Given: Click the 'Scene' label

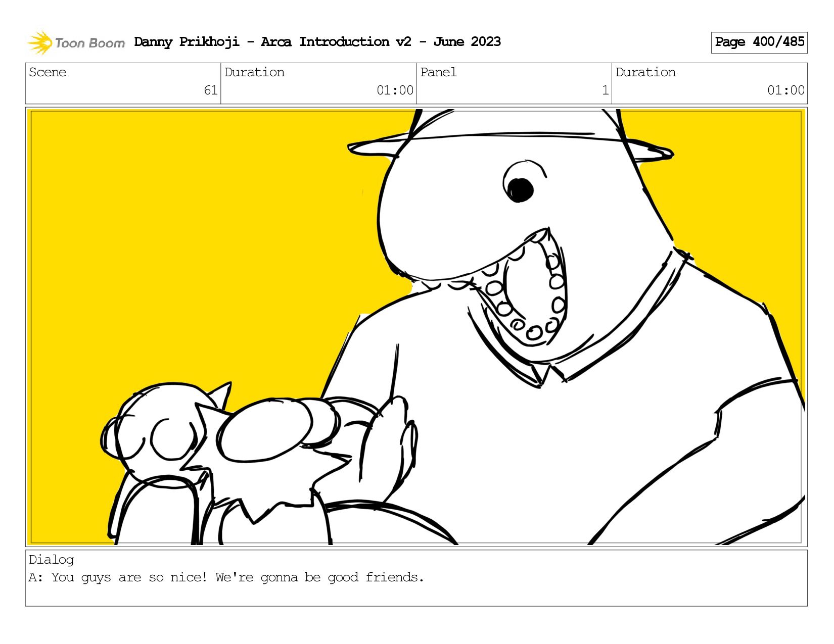Looking at the screenshot, I should click(x=48, y=72).
